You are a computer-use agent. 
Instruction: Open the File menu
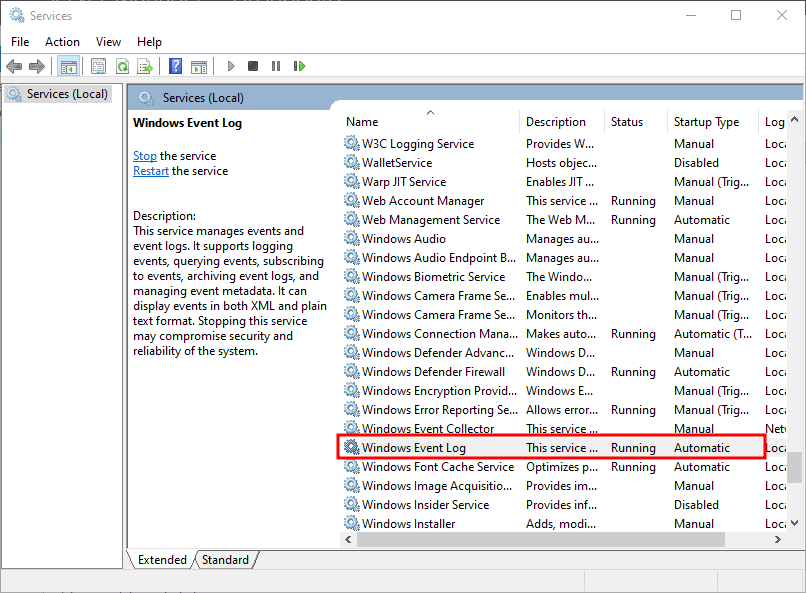click(20, 42)
